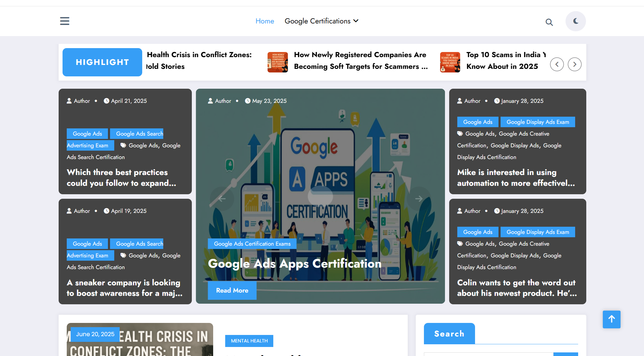
Task: Open 'Which three best practices' article
Action: [x=121, y=178]
